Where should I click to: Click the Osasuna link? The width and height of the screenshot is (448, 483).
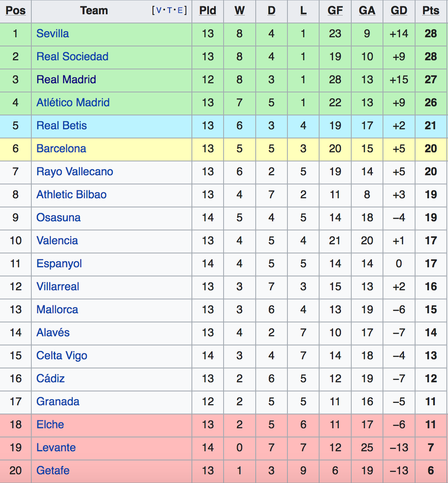(58, 217)
